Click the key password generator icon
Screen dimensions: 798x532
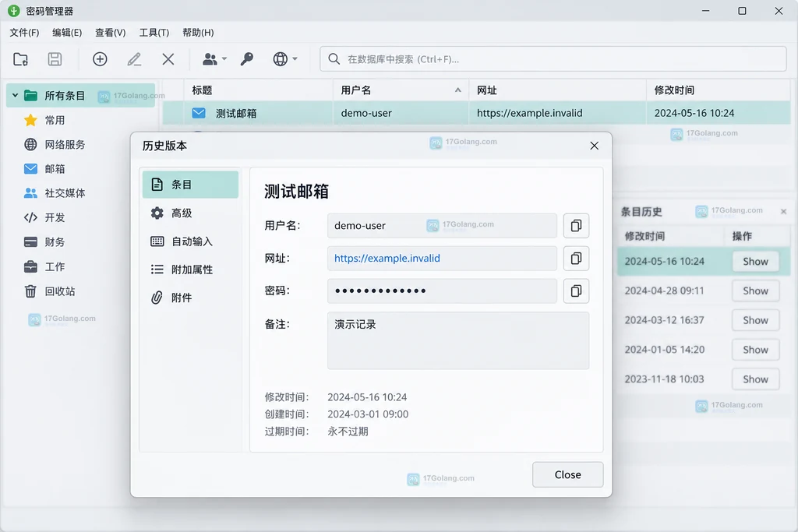click(x=247, y=59)
